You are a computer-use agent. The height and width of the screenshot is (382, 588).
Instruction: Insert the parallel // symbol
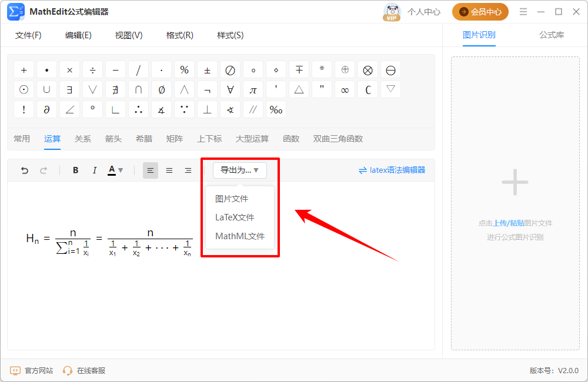point(253,109)
